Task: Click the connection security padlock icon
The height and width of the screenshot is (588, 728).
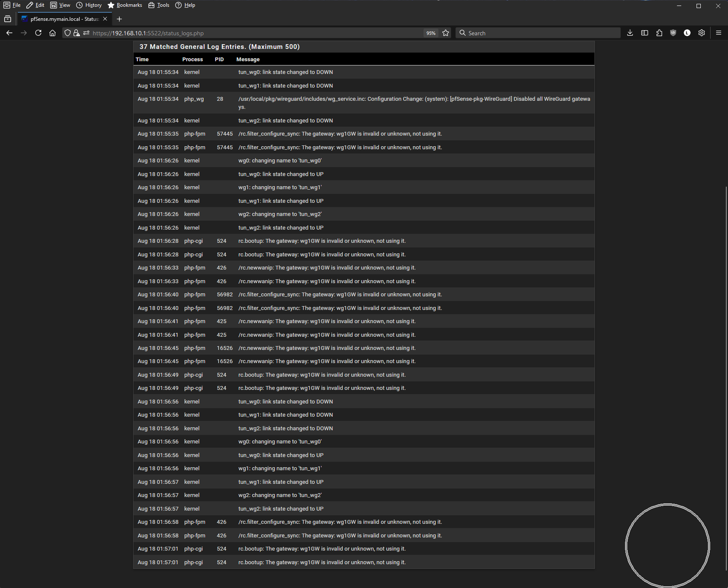Action: [x=77, y=33]
